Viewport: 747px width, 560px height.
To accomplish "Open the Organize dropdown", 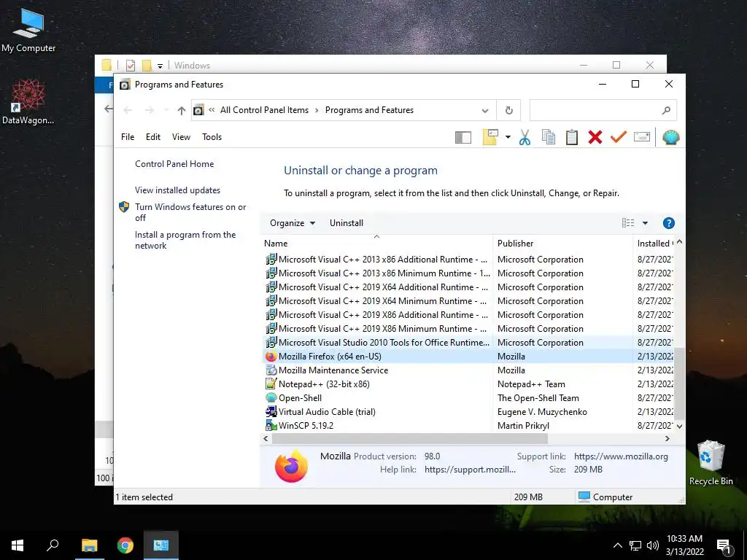I will [292, 223].
